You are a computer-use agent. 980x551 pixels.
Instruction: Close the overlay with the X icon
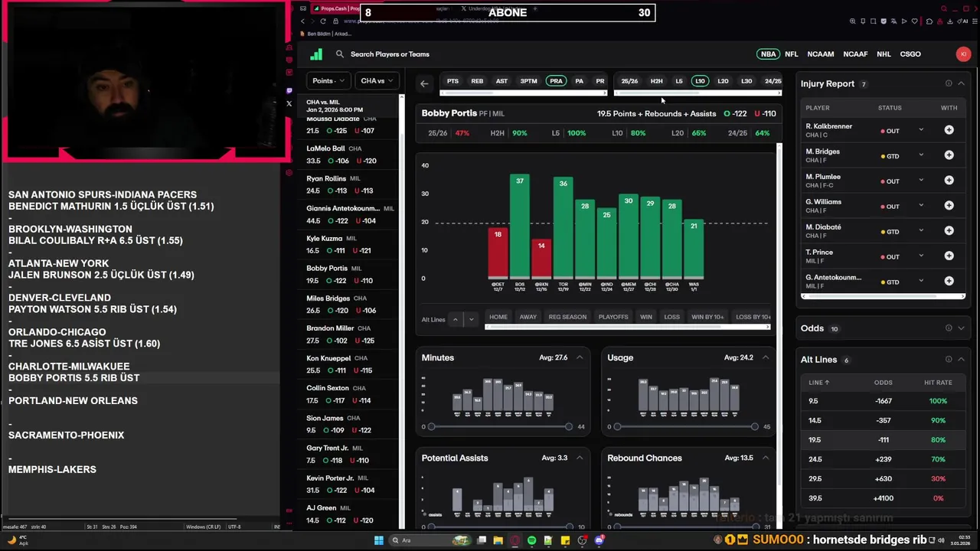(289, 103)
